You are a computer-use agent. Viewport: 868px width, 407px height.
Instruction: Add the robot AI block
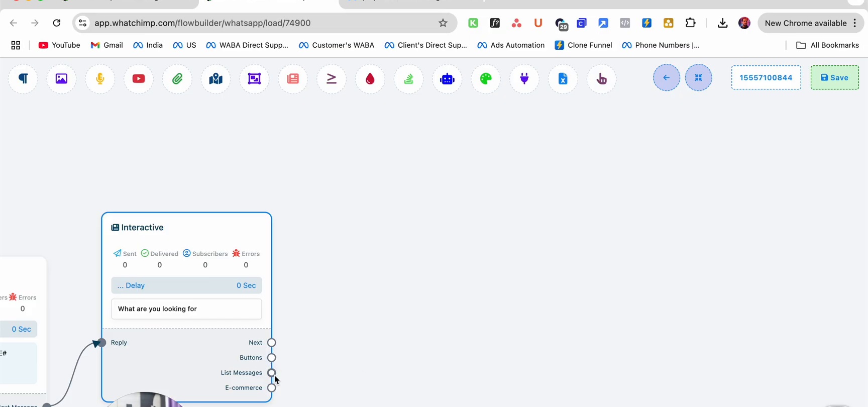click(x=447, y=79)
